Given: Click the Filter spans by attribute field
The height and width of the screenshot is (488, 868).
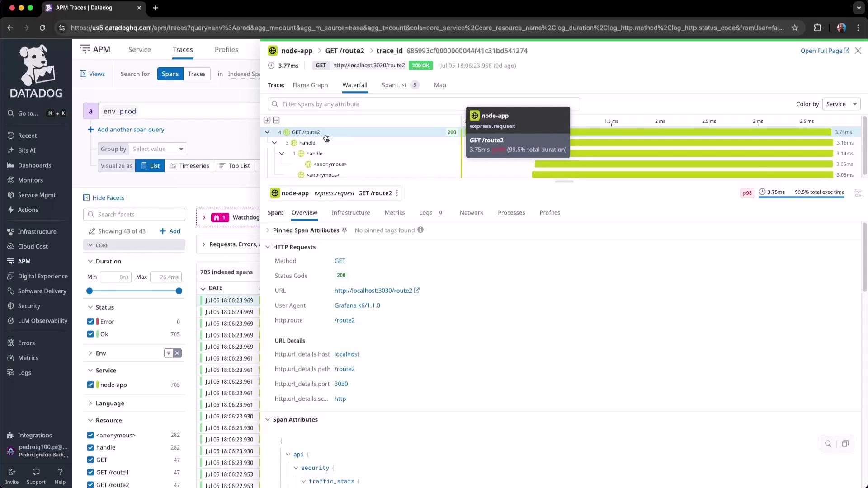Looking at the screenshot, I should pyautogui.click(x=423, y=104).
